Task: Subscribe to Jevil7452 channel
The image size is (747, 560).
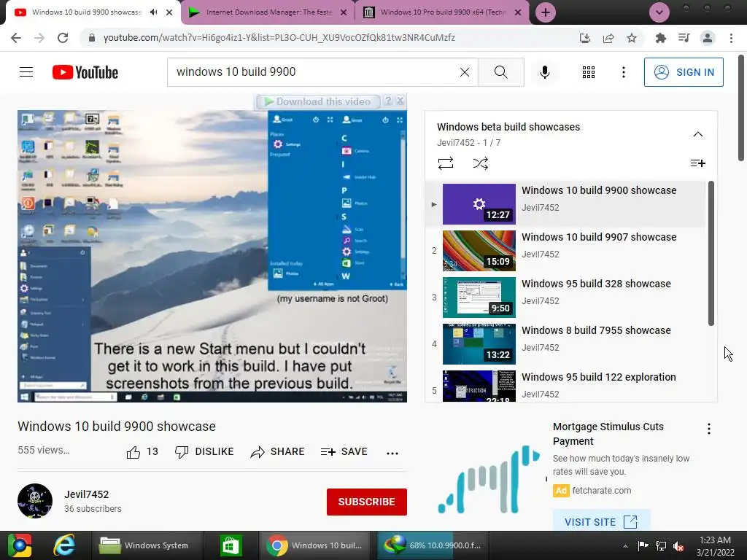Action: (x=366, y=502)
